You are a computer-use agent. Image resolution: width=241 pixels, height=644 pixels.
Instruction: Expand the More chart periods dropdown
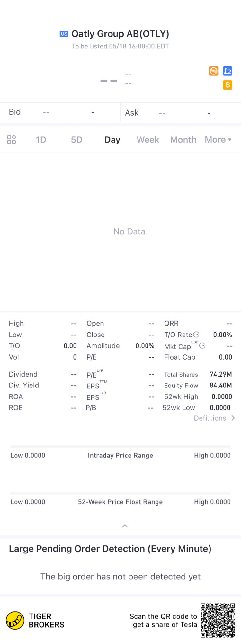218,140
